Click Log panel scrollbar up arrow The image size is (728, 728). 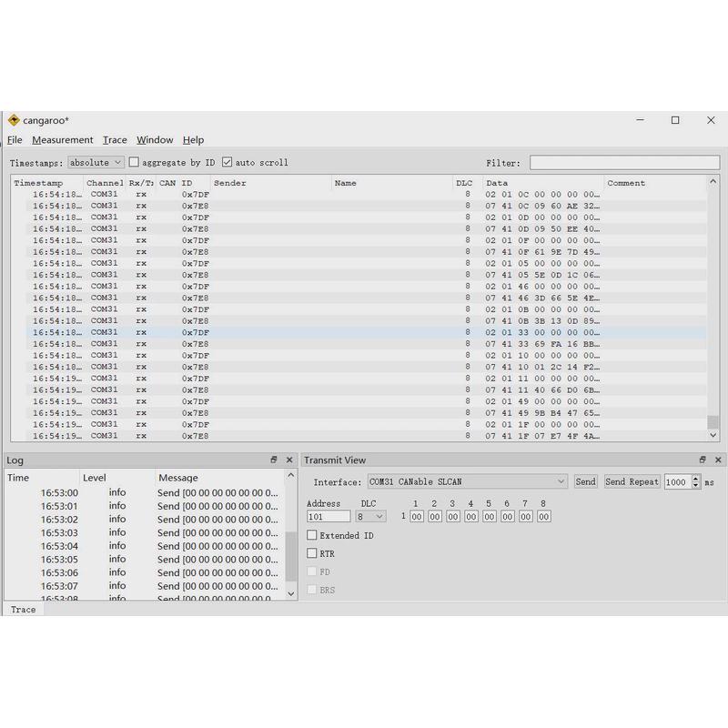click(291, 475)
